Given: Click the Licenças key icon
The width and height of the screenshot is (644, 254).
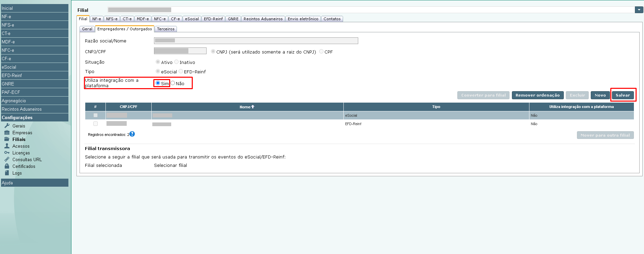Looking at the screenshot, I should [x=7, y=153].
